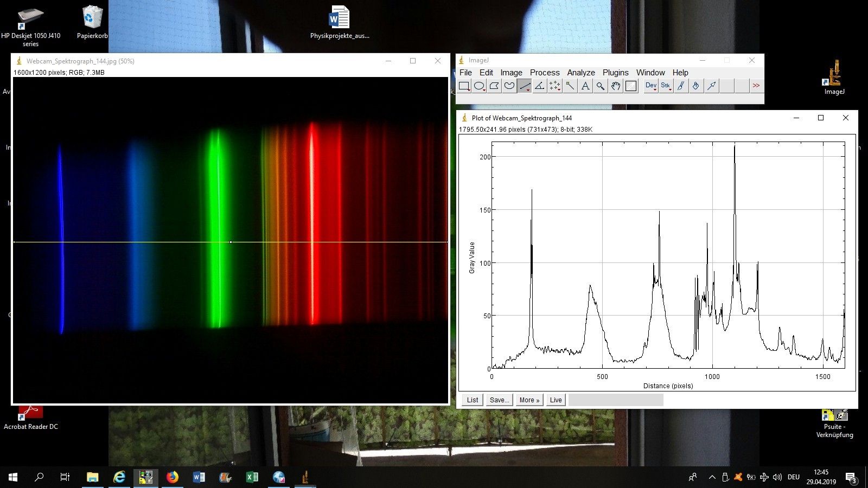Image resolution: width=868 pixels, height=488 pixels.
Task: Select the Wand tracing tool
Action: click(x=570, y=86)
